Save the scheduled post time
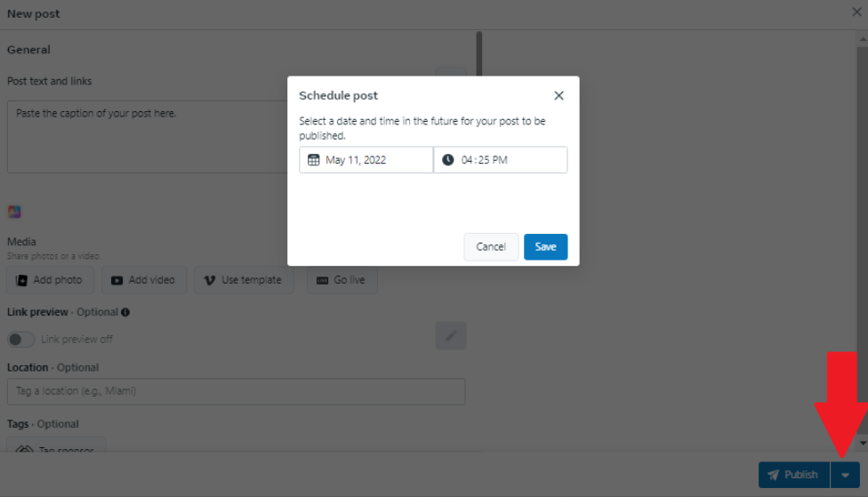The image size is (868, 497). (x=545, y=246)
